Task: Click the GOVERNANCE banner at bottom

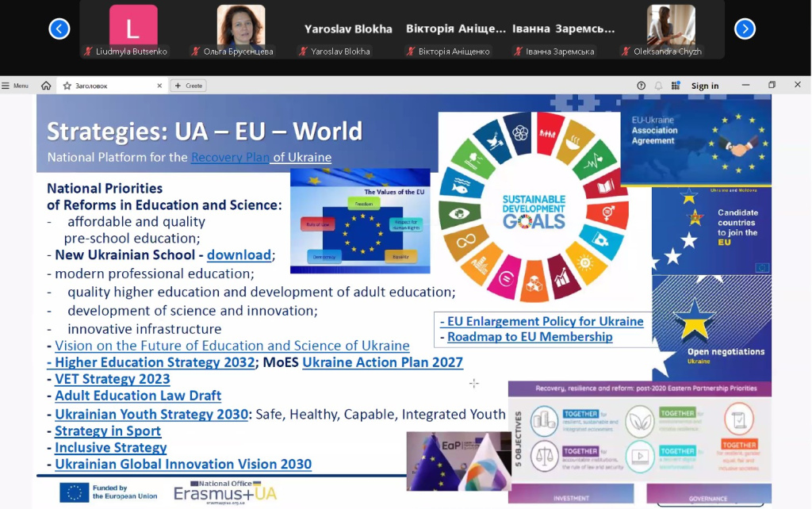Action: (x=708, y=493)
